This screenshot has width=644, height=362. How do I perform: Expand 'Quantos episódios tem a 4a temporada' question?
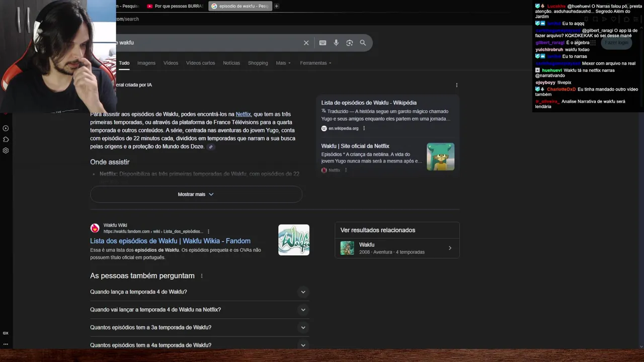tap(200, 345)
